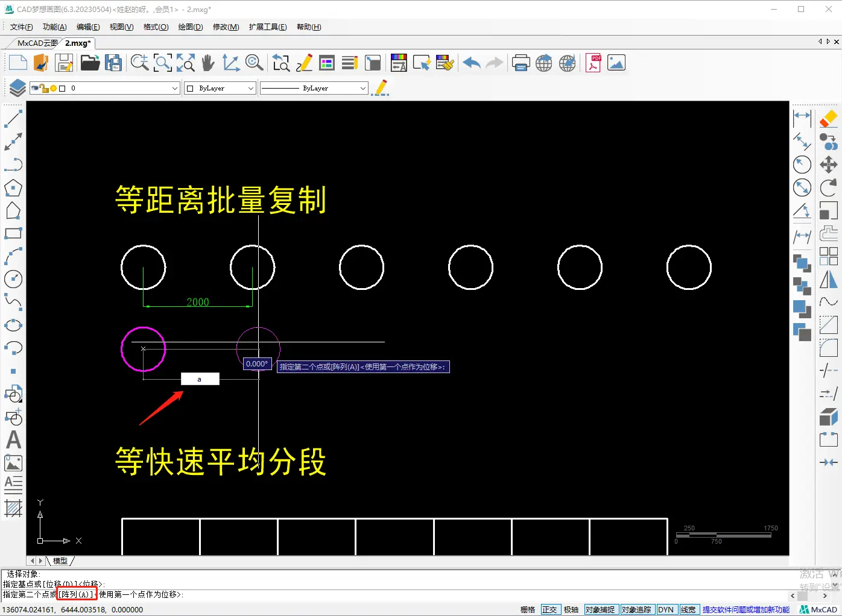Toggle 对象追踪 object tracking
842x616 pixels.
tap(636, 609)
